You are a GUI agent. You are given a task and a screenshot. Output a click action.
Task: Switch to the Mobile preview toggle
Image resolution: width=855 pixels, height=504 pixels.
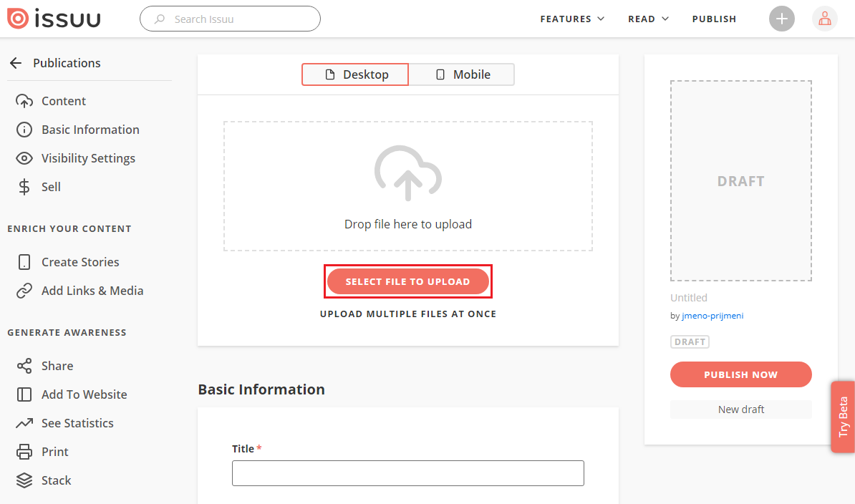[x=462, y=74]
